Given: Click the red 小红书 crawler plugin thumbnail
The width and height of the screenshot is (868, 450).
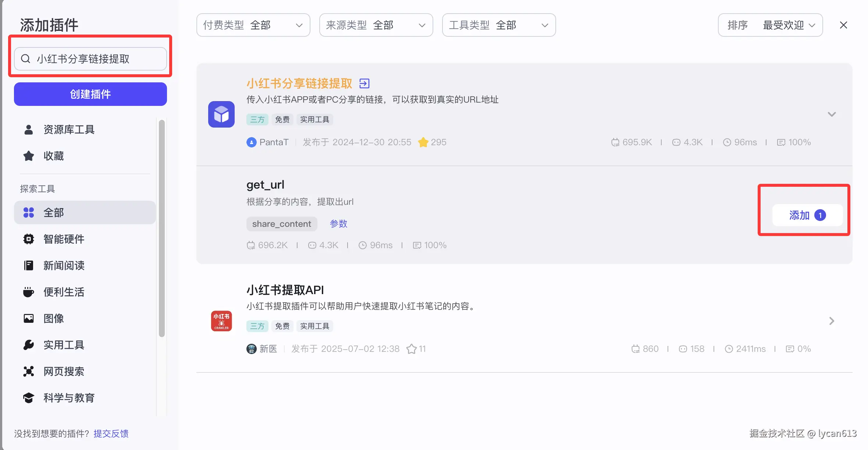Looking at the screenshot, I should coord(221,321).
